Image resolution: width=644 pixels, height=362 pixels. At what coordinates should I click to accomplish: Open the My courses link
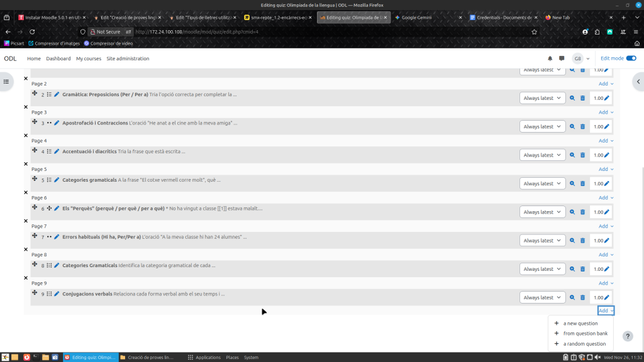pos(89,58)
